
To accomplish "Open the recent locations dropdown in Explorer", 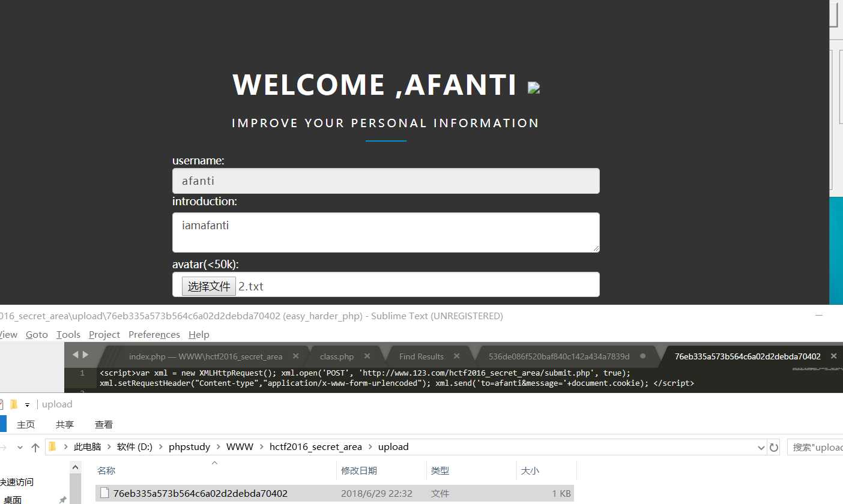I will point(20,447).
